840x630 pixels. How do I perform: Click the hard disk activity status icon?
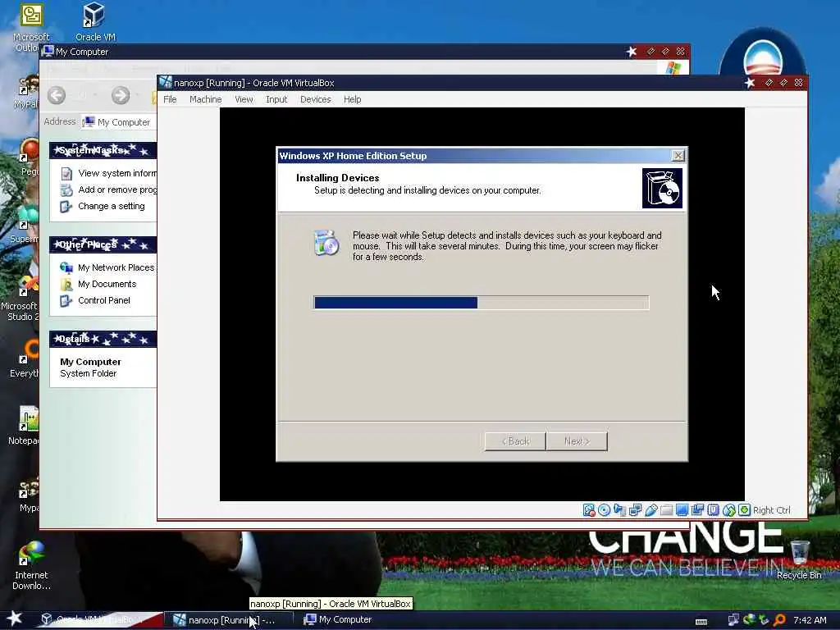tap(589, 510)
